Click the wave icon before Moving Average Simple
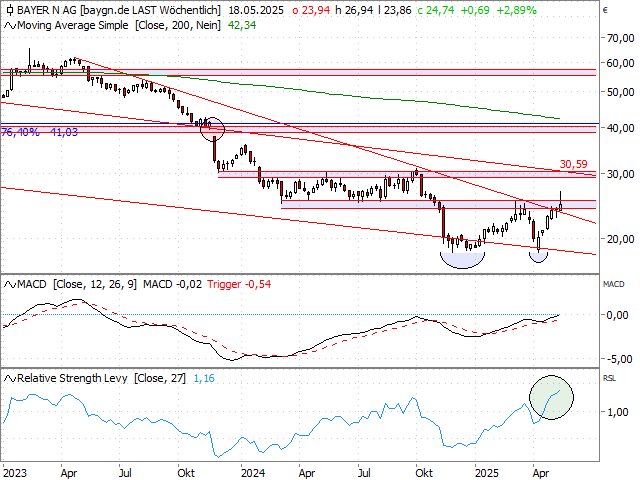The image size is (640, 480). 10,26
